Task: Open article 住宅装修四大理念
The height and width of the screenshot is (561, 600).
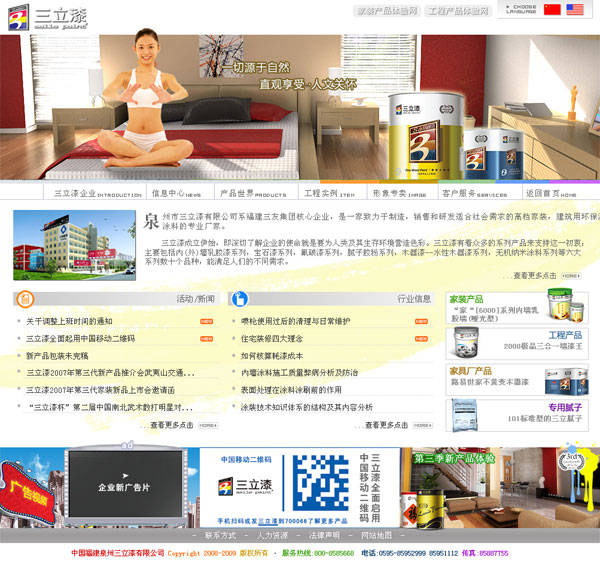Action: [x=272, y=339]
